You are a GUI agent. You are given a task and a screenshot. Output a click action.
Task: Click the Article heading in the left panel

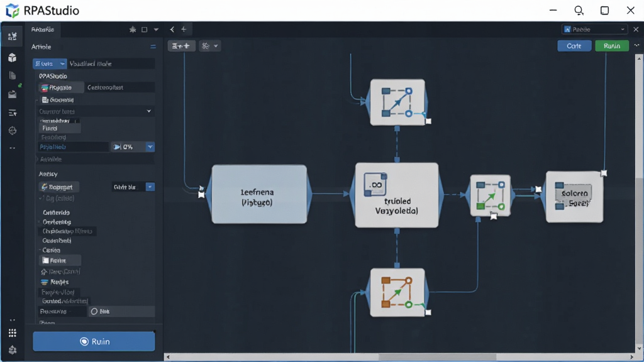pos(41,47)
